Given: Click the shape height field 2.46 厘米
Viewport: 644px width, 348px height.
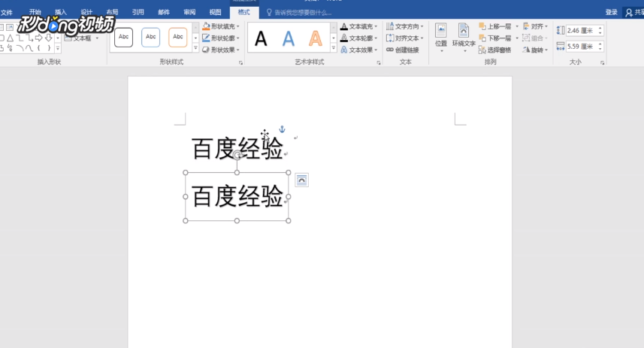Looking at the screenshot, I should (581, 30).
